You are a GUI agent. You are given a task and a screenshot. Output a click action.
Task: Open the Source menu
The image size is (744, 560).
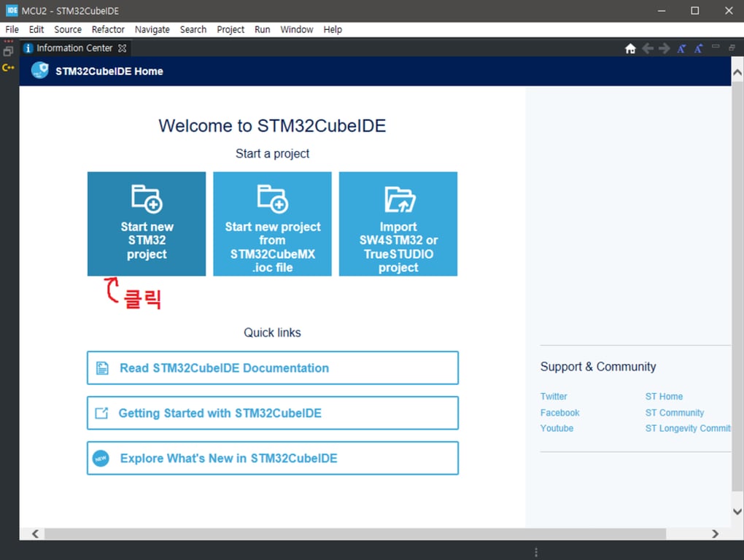coord(68,29)
